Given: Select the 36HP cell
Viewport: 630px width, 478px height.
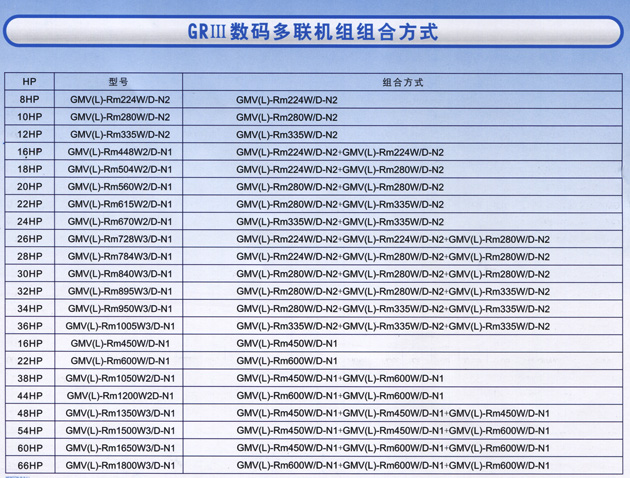Looking at the screenshot, I should tap(29, 326).
